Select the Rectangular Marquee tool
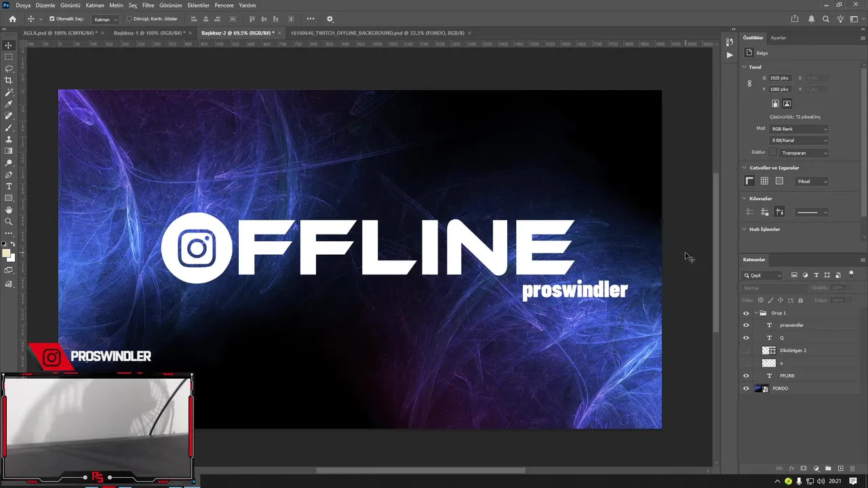 [9, 57]
